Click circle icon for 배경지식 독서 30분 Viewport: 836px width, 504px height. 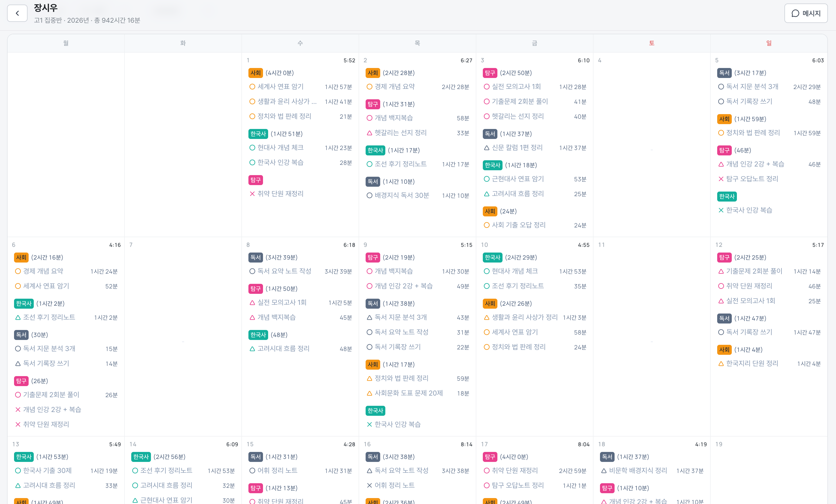point(369,195)
